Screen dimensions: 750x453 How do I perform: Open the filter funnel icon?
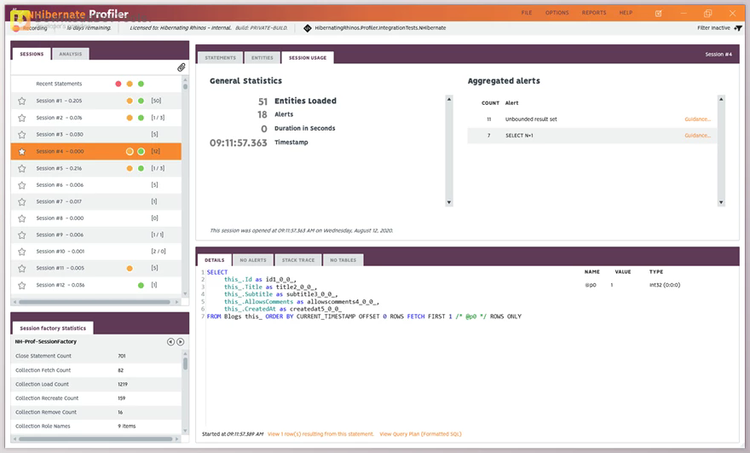[739, 28]
